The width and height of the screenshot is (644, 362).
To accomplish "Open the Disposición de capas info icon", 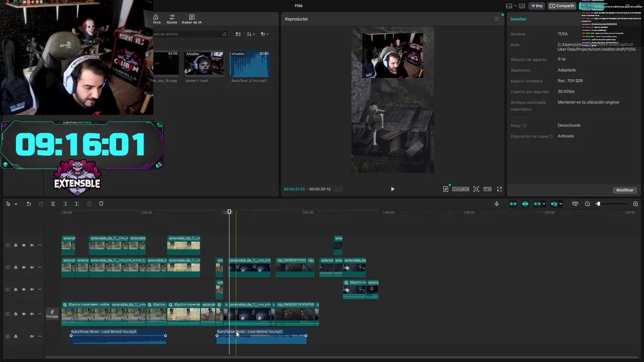I will tap(551, 136).
